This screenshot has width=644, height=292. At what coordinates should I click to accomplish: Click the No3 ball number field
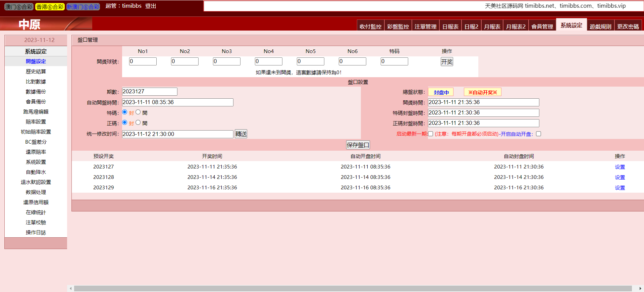click(227, 61)
